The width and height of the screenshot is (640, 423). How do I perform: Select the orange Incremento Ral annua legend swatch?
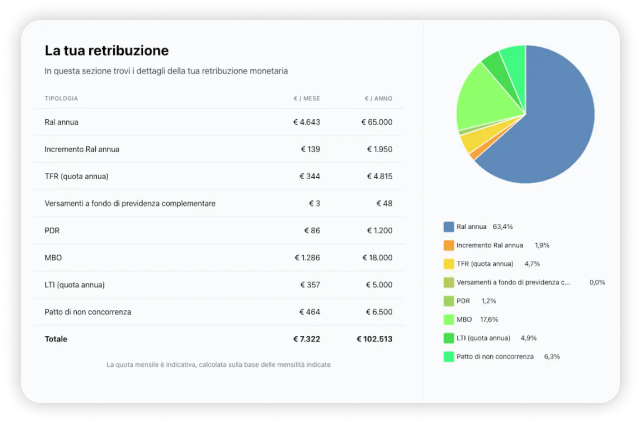point(448,245)
